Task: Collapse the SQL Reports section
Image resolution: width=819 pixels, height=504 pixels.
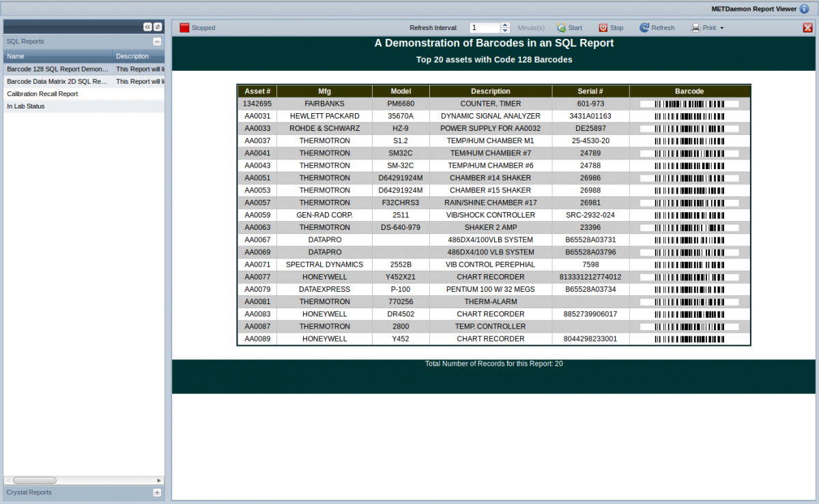Action: 157,42
